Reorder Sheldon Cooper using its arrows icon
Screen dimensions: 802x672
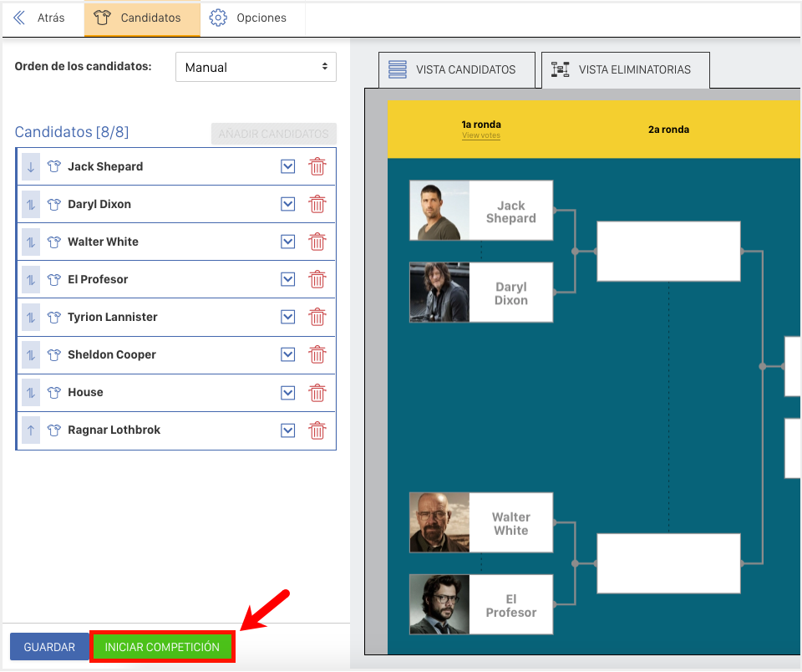[31, 355]
